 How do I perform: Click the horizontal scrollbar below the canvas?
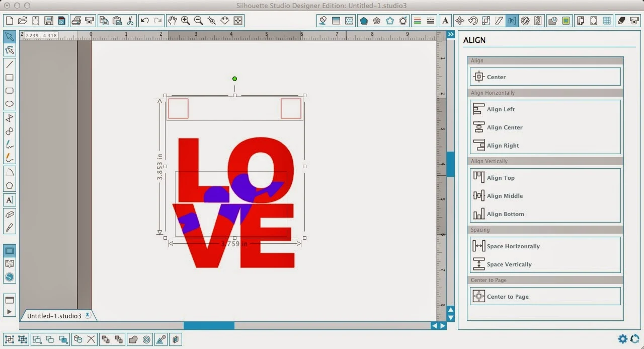(x=209, y=325)
